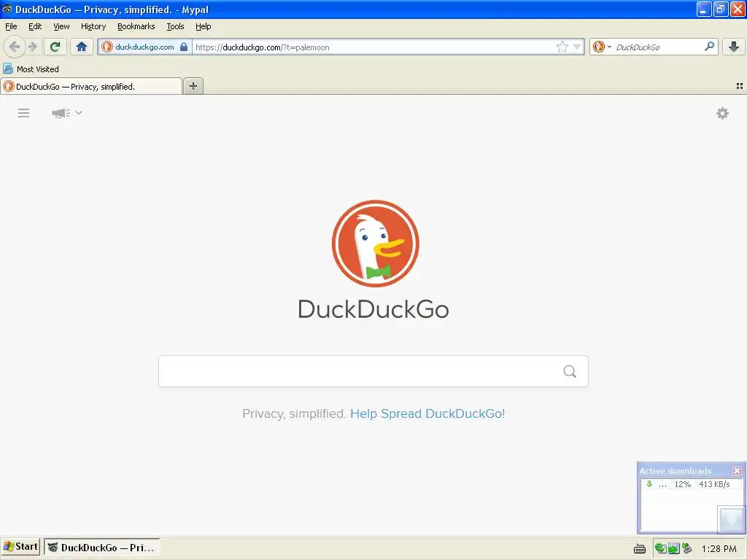Close the Active downloads popup
Viewport: 747px width, 560px height.
tap(737, 470)
